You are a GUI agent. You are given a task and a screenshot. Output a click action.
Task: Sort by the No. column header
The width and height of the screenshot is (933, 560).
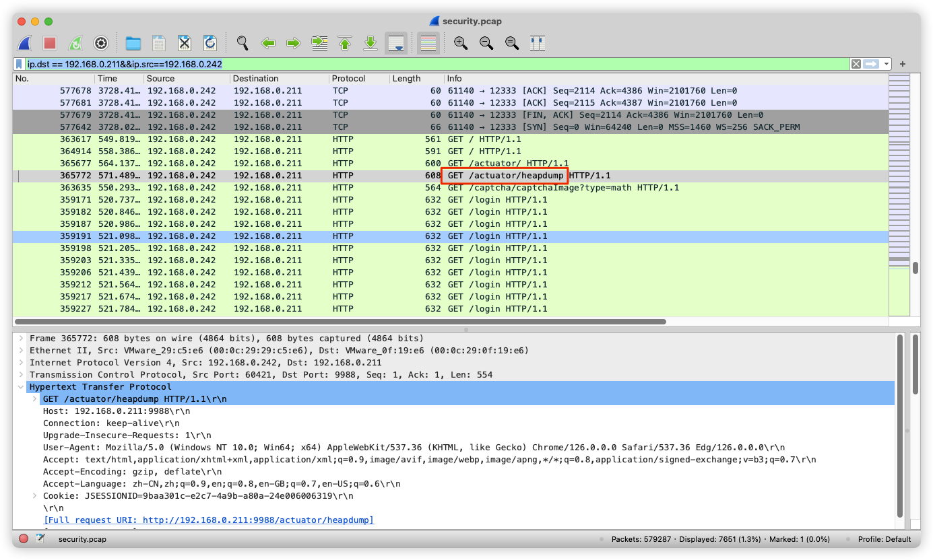click(x=54, y=79)
